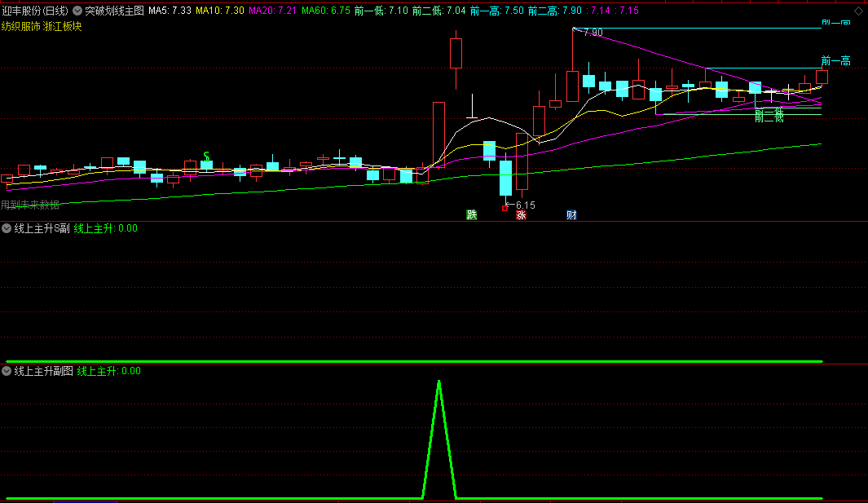Click the 前二低: 7.04 readout
Viewport: 868px width, 503px height.
439,11
